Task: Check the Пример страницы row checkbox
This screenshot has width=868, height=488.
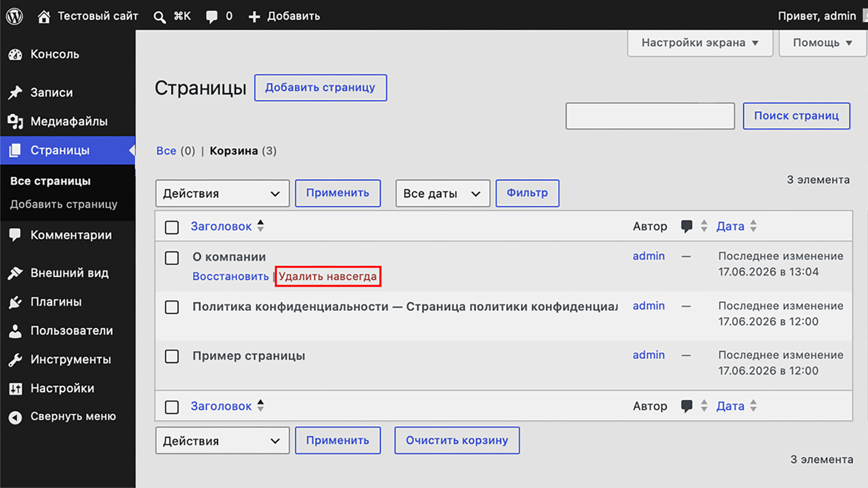Action: [x=172, y=356]
